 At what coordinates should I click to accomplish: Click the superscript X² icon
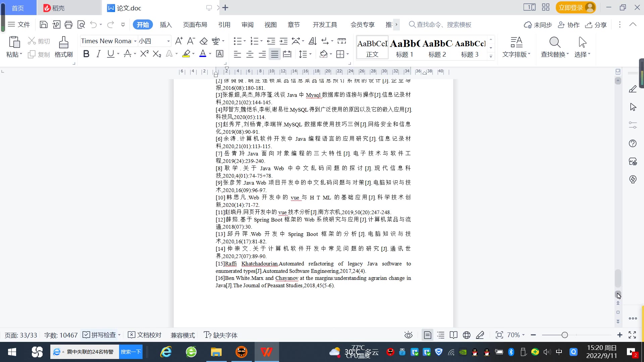pos(144,54)
